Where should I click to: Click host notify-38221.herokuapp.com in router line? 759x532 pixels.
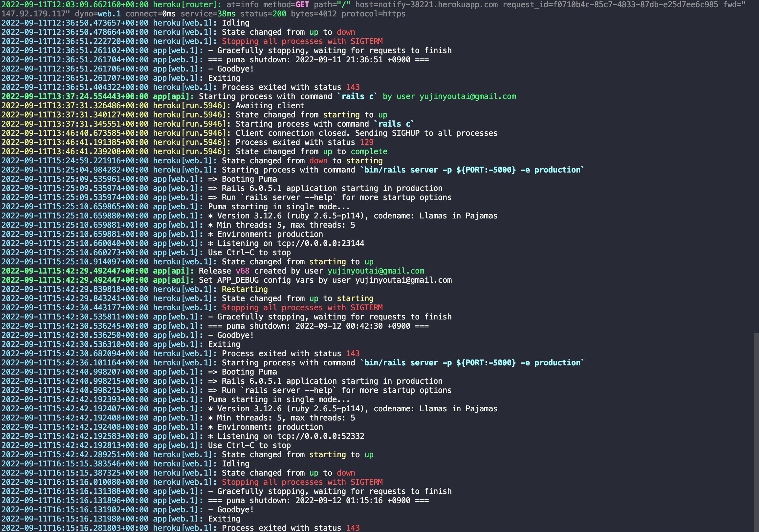tap(438, 5)
